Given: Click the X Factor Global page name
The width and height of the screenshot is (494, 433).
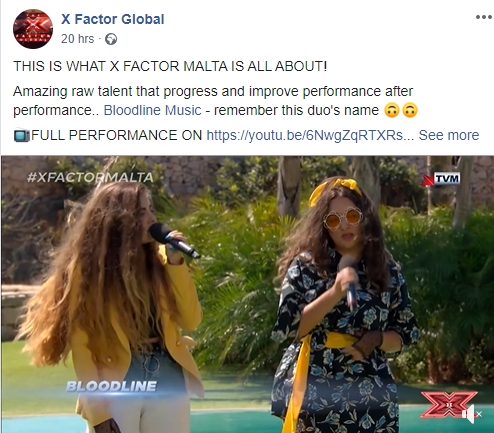Looking at the screenshot, I should [x=113, y=19].
